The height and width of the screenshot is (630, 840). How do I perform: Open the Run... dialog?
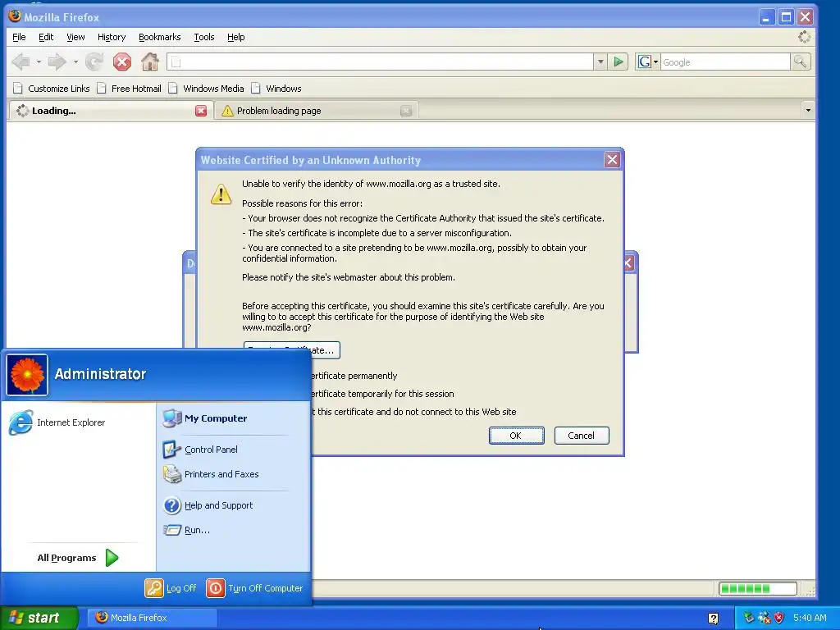186,530
